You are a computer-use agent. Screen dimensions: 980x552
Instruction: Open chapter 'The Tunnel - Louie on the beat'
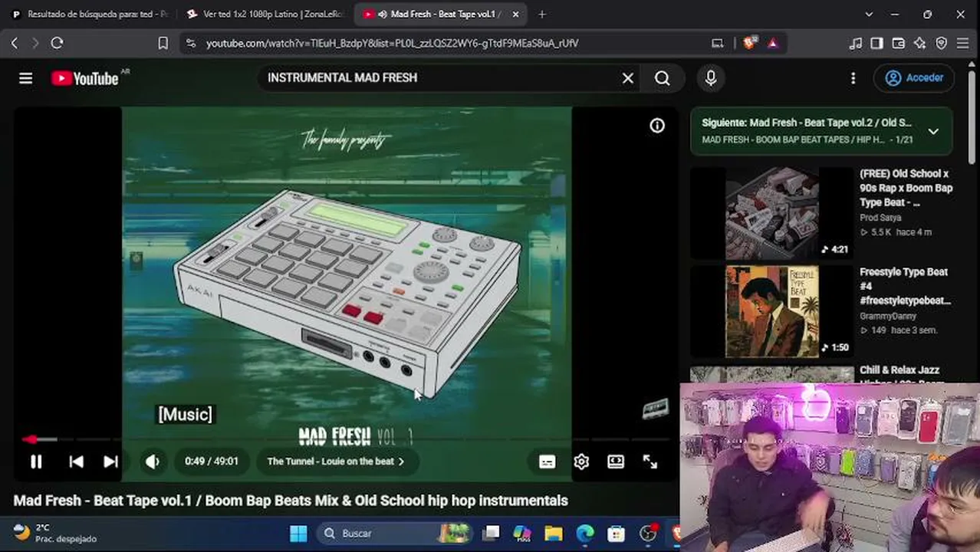pyautogui.click(x=336, y=462)
